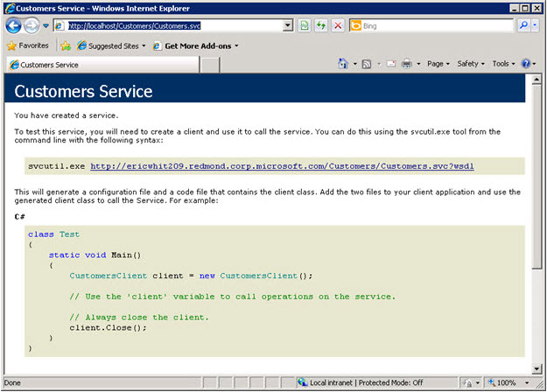The height and width of the screenshot is (392, 547).
Task: Click the Search magnifier button
Action: pyautogui.click(x=523, y=25)
